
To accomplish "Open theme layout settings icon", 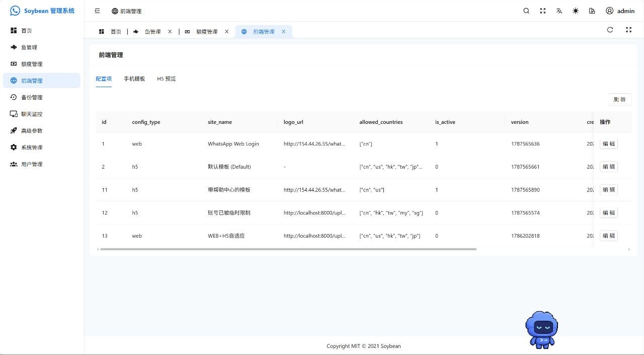I will pyautogui.click(x=592, y=11).
